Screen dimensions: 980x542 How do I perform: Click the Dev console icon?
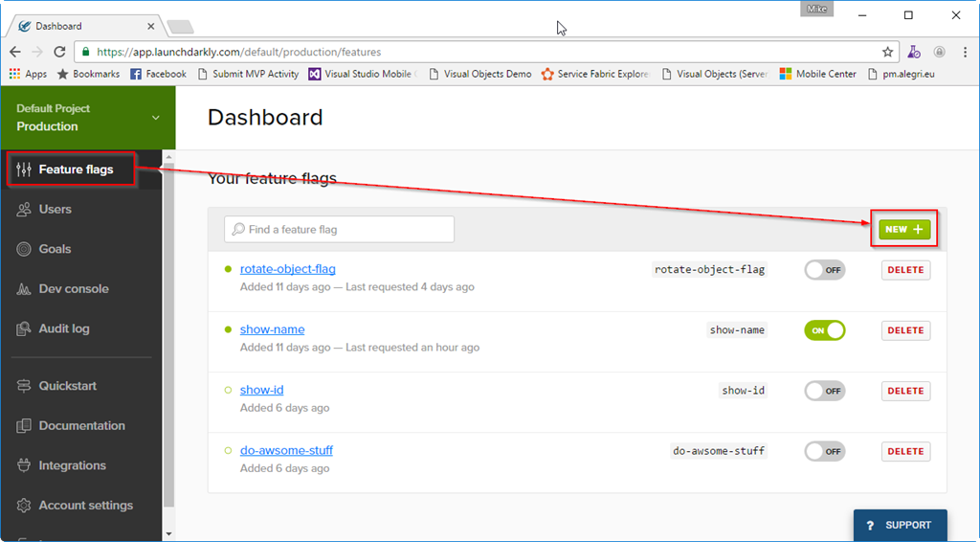pos(24,289)
